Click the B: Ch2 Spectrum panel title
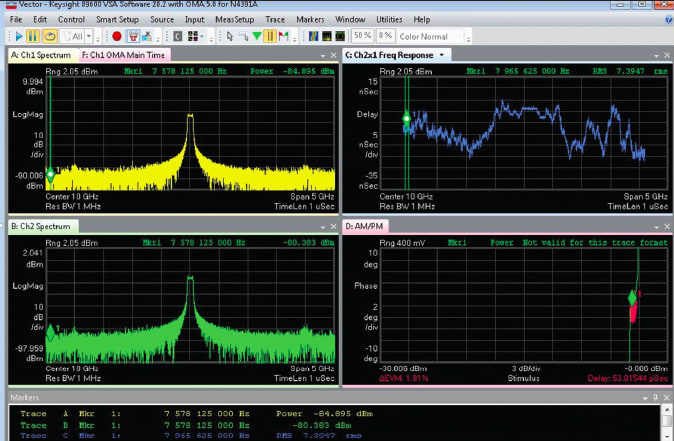Viewport: 674px width, 441px height. pos(41,227)
